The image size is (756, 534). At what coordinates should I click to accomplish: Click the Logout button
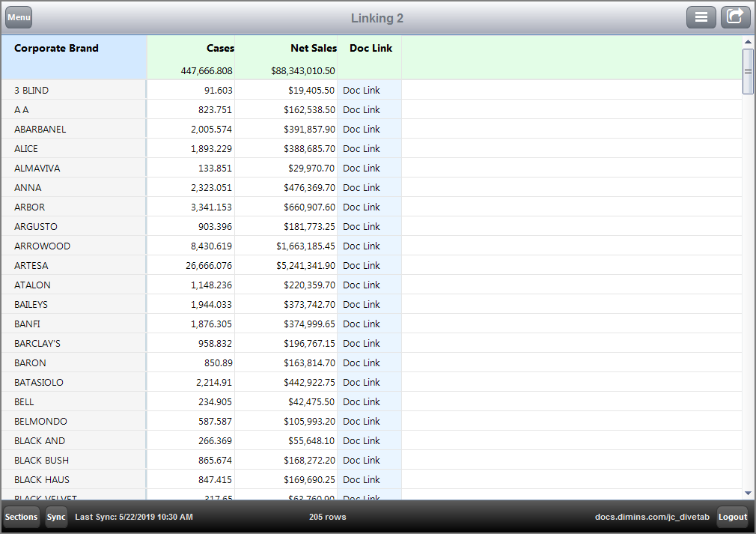pos(733,516)
